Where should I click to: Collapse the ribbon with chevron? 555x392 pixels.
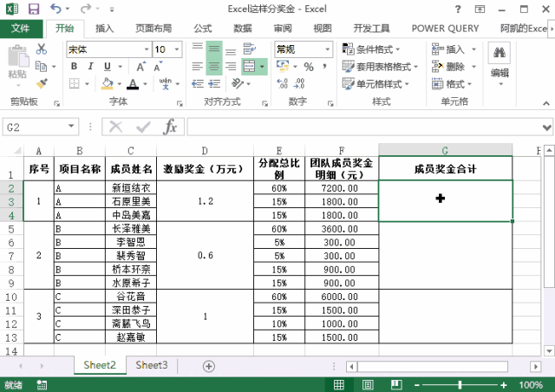coord(546,103)
